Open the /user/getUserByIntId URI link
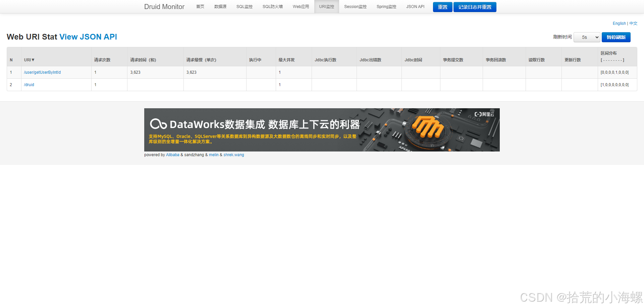The width and height of the screenshot is (644, 308). [x=42, y=72]
